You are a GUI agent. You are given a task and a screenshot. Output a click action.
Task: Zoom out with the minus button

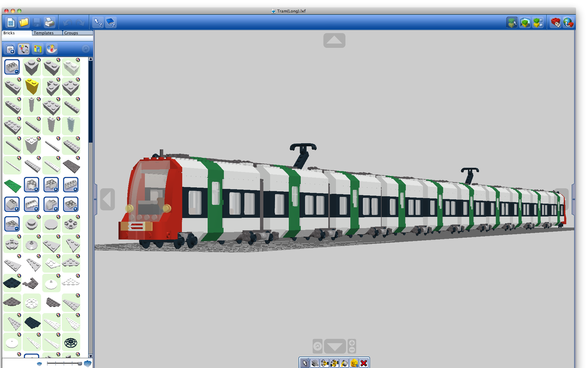(x=352, y=350)
